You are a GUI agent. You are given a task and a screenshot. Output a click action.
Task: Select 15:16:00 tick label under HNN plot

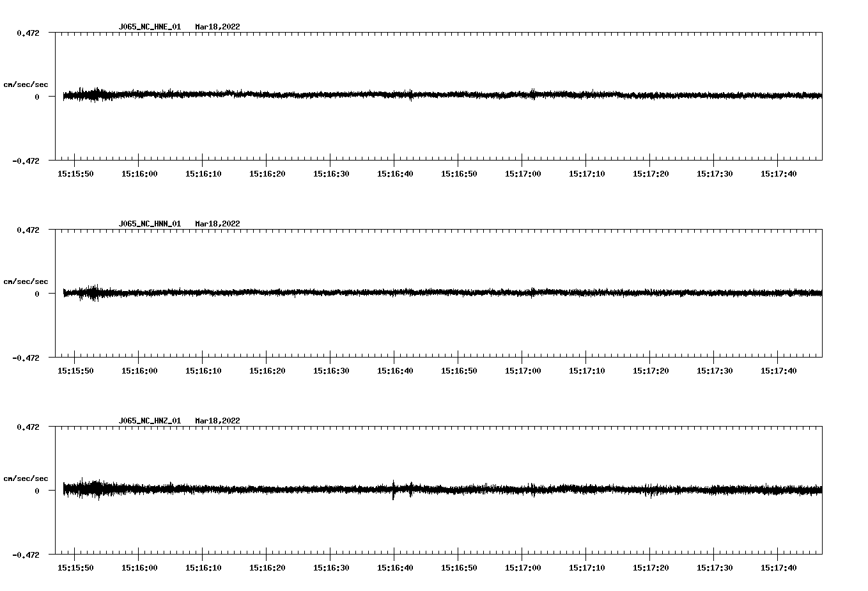pos(139,371)
